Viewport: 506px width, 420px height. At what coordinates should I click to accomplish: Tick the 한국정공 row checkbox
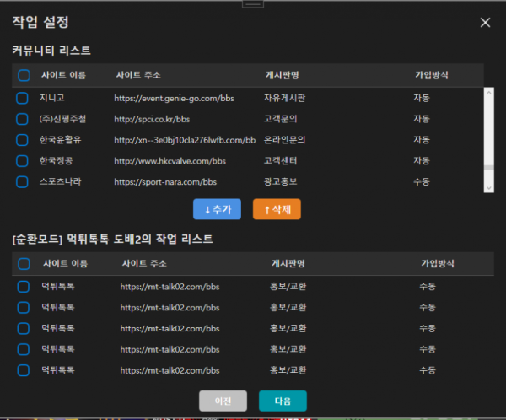23,160
